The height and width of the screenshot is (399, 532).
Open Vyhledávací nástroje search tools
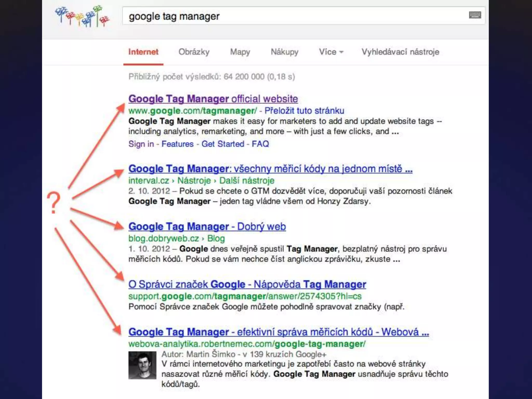coord(400,52)
